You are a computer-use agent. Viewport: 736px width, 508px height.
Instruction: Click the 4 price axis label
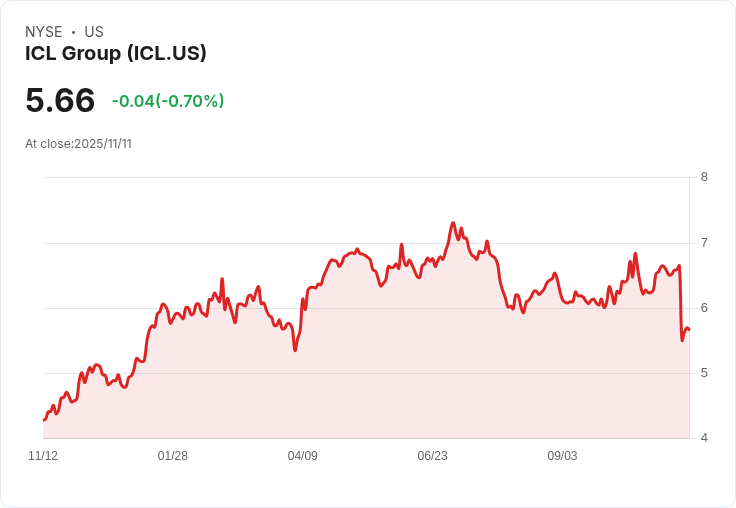(704, 438)
